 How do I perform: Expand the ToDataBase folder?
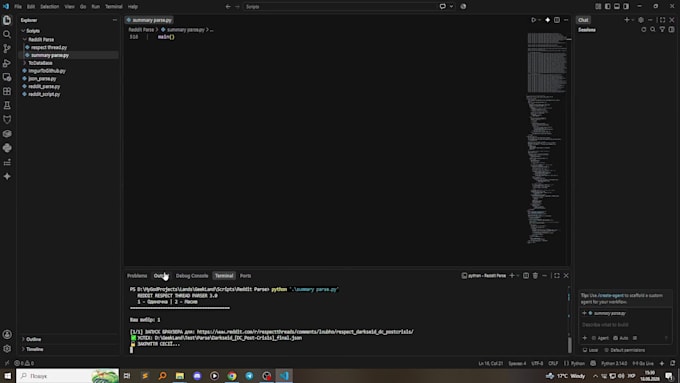click(25, 63)
